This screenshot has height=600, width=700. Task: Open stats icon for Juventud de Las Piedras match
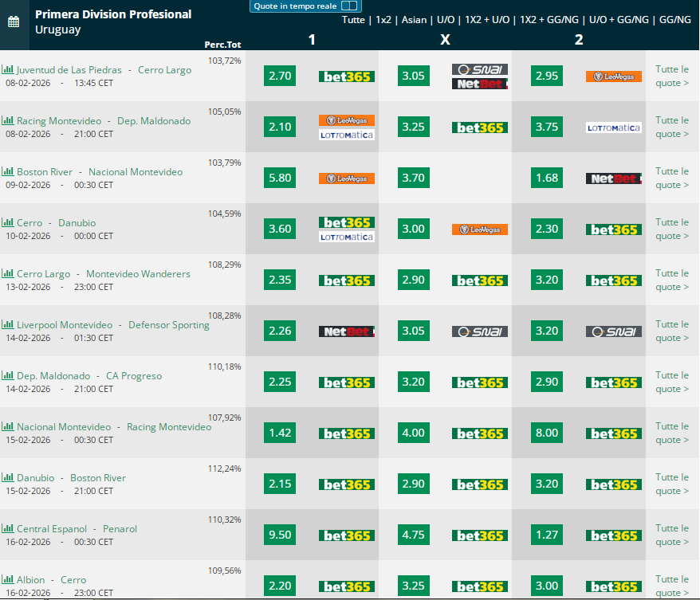[8, 69]
